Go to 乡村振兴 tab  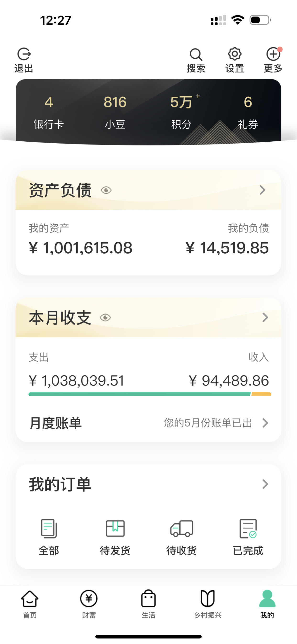pos(208,604)
